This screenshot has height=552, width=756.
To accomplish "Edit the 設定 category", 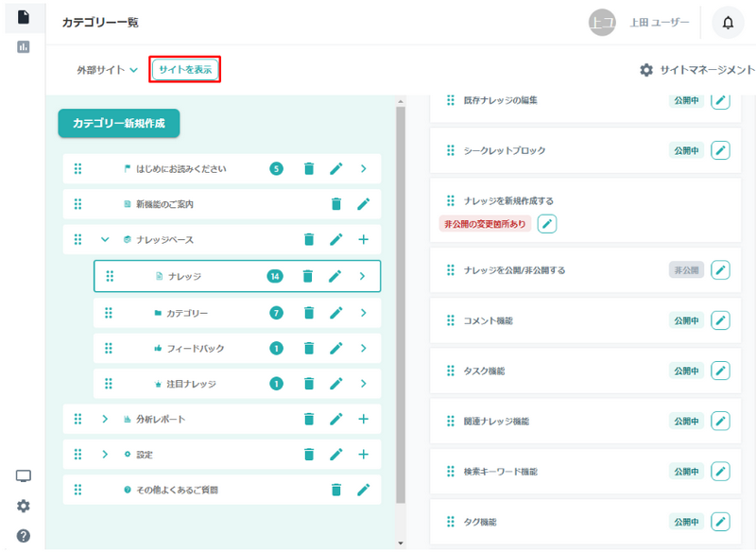I will click(x=336, y=454).
